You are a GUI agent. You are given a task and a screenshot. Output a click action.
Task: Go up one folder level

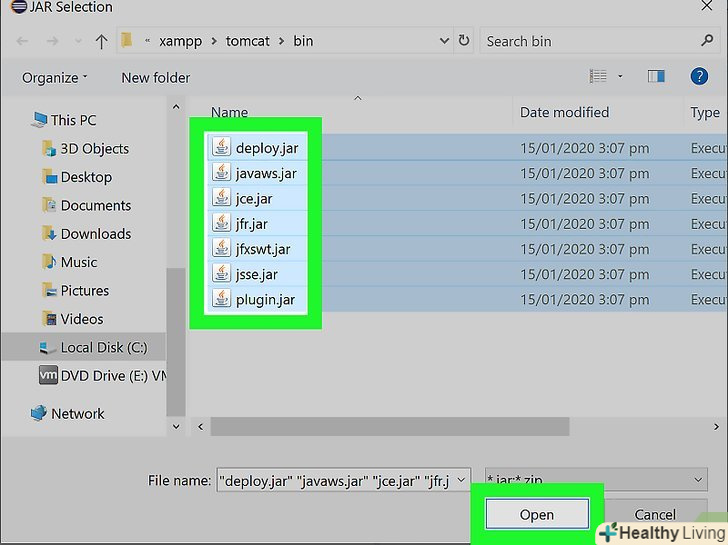click(x=101, y=41)
